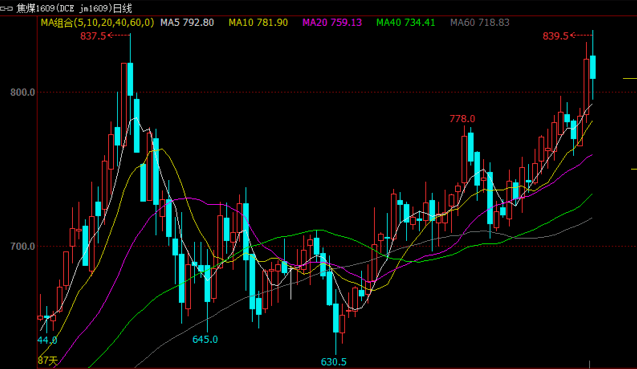Click the 700.0 price axis label

pyautogui.click(x=23, y=246)
